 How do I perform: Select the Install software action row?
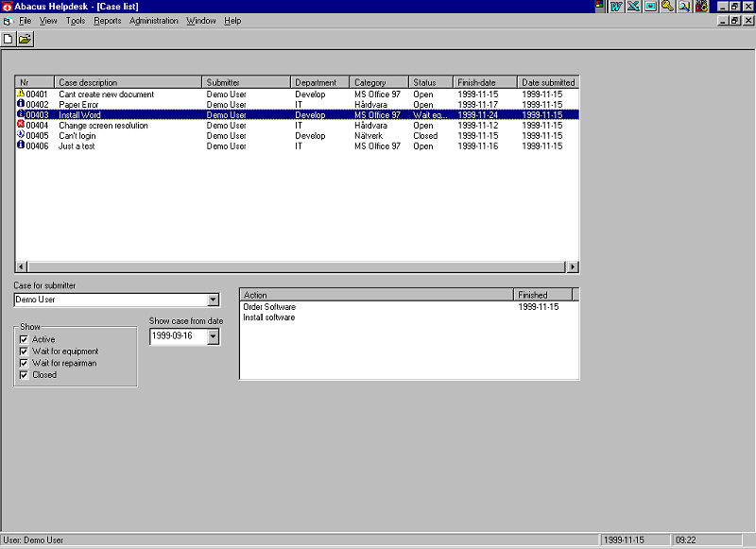click(x=409, y=317)
